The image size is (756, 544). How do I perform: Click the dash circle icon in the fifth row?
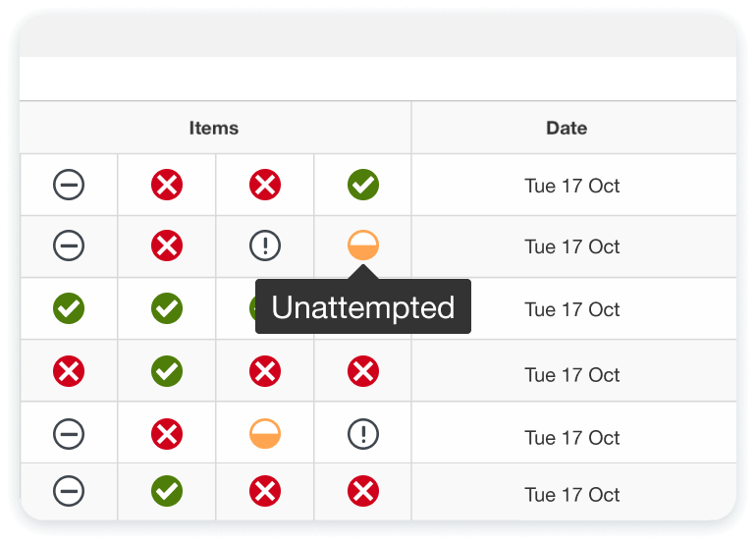(x=69, y=434)
